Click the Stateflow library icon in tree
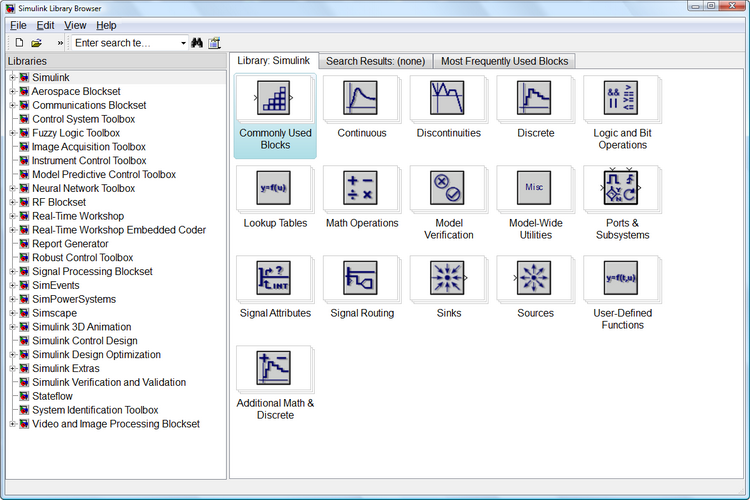This screenshot has width=750, height=500. 24,396
